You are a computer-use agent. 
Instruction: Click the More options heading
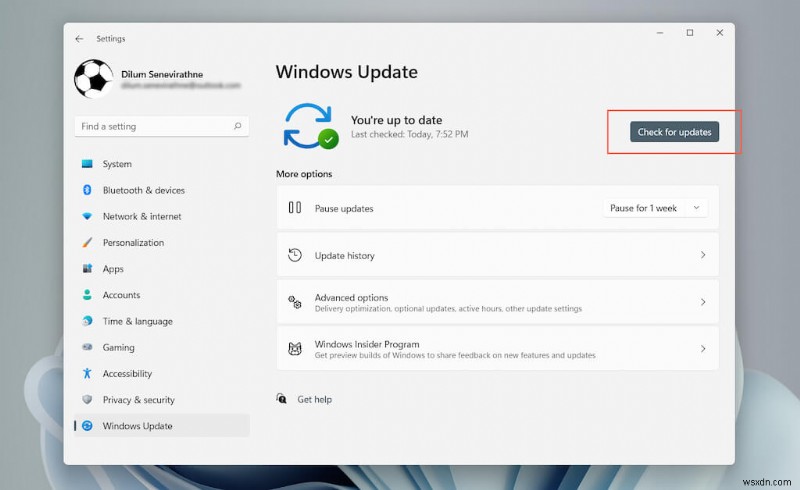tap(304, 174)
